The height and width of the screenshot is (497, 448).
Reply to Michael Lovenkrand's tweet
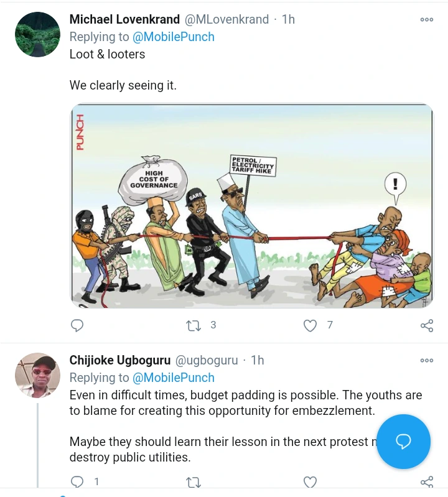coord(77,325)
